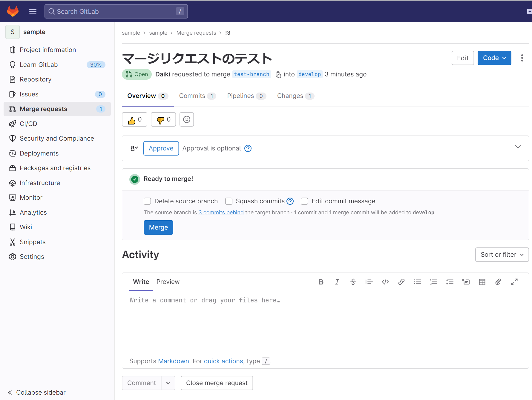
Task: Enable Squash commits
Action: 229,201
